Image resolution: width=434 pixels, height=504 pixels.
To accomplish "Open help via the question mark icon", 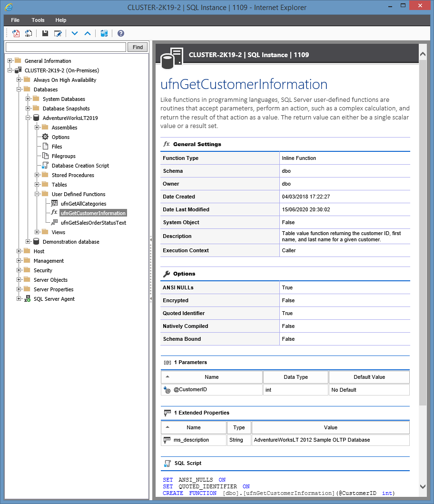I will (x=121, y=33).
